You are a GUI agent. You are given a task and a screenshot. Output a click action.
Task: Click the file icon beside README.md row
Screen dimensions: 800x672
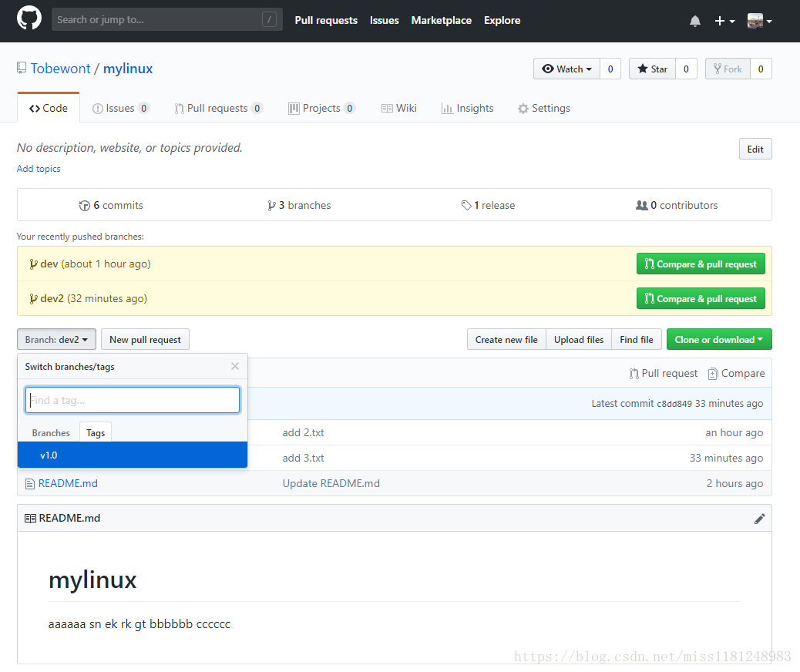(29, 484)
